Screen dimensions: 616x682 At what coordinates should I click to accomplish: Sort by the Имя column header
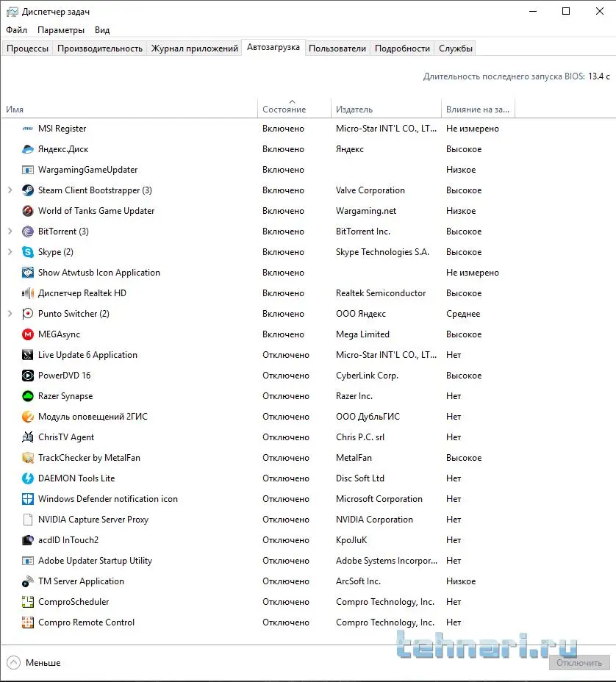(129, 110)
